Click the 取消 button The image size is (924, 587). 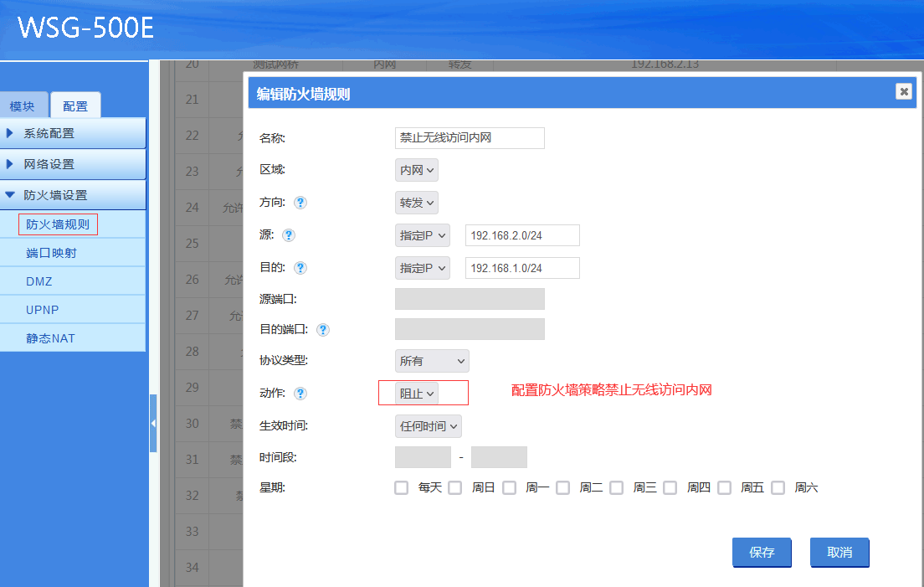pos(839,553)
